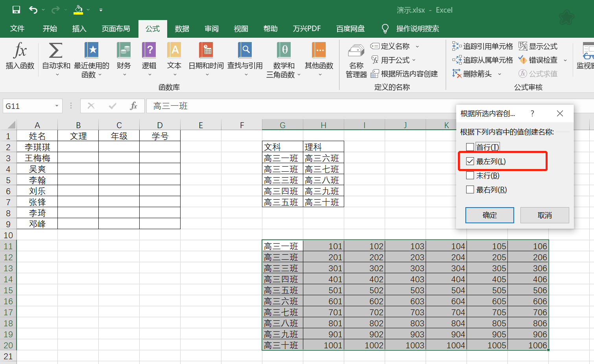
Task: Expand the Define Name (定义名称) dropdown arrow
Action: pyautogui.click(x=417, y=46)
